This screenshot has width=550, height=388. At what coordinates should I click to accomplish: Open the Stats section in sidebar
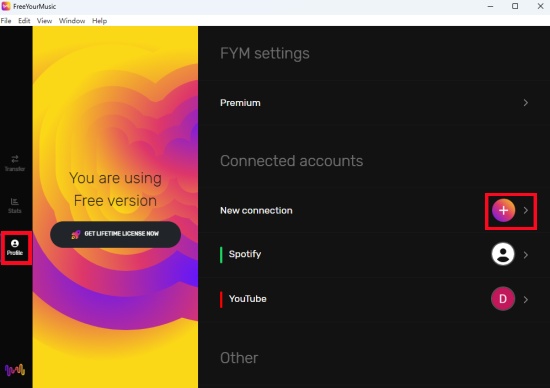[15, 205]
